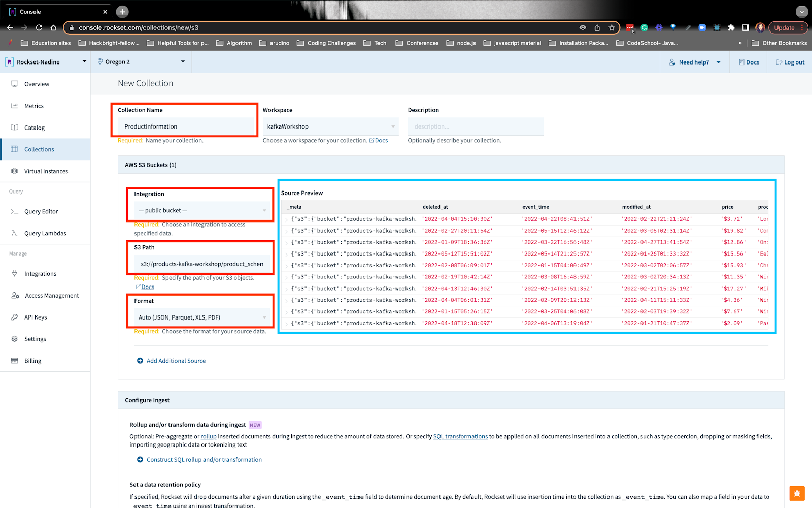
Task: Click the Query Lambdas lambda icon
Action: coord(14,233)
